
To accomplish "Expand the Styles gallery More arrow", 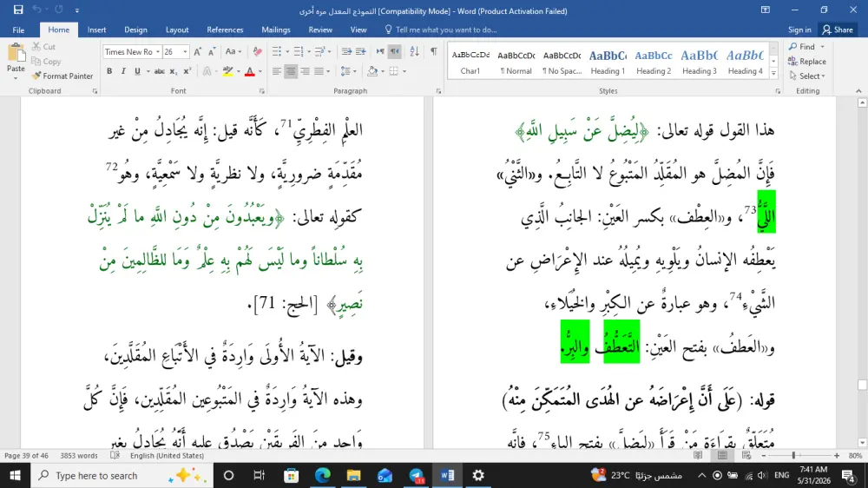I will pyautogui.click(x=774, y=74).
